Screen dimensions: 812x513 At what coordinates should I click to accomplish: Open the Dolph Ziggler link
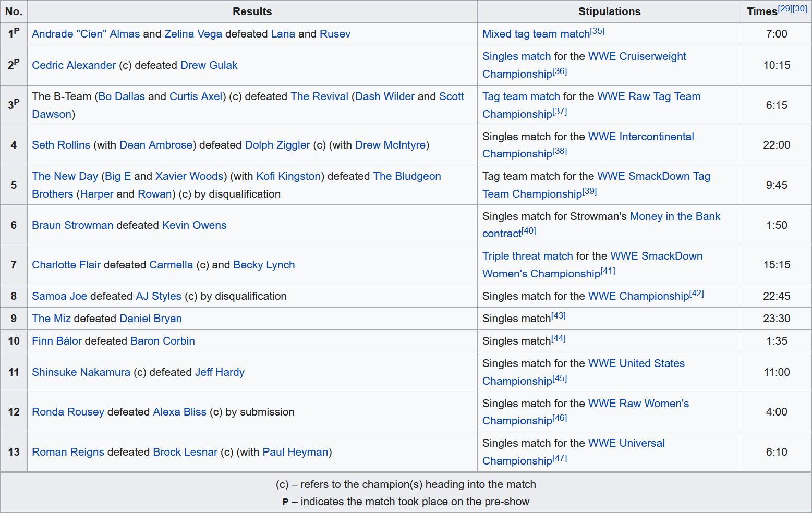[277, 145]
